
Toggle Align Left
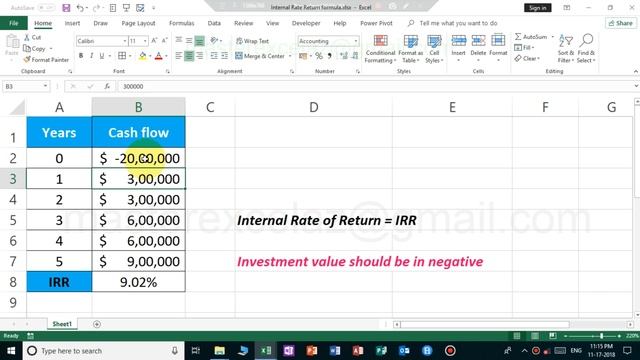[x=178, y=56]
